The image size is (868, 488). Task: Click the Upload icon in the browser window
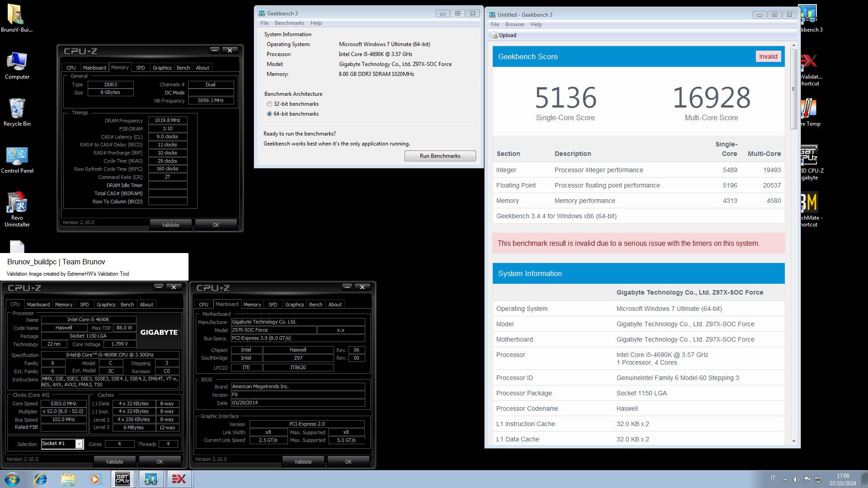tap(494, 35)
